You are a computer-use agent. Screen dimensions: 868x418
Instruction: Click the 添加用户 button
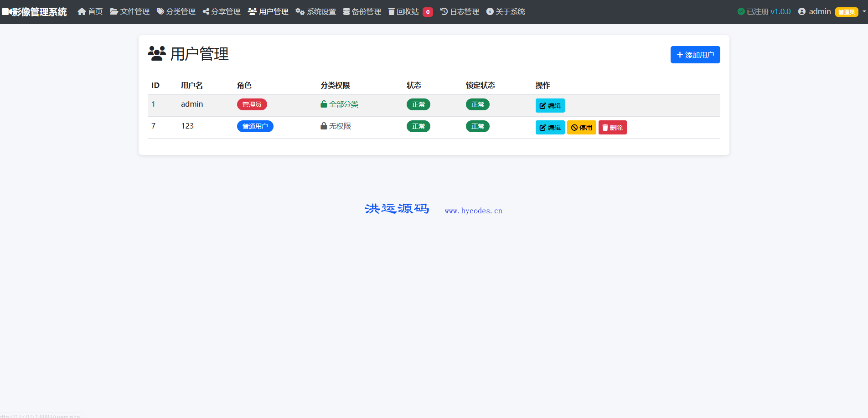(695, 55)
